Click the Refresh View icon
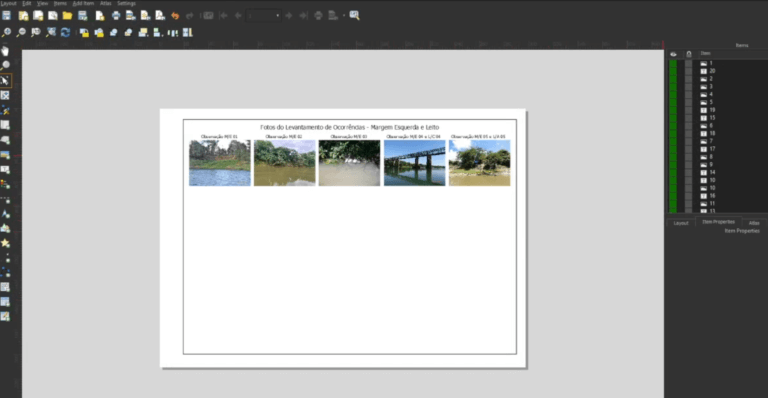 point(65,32)
